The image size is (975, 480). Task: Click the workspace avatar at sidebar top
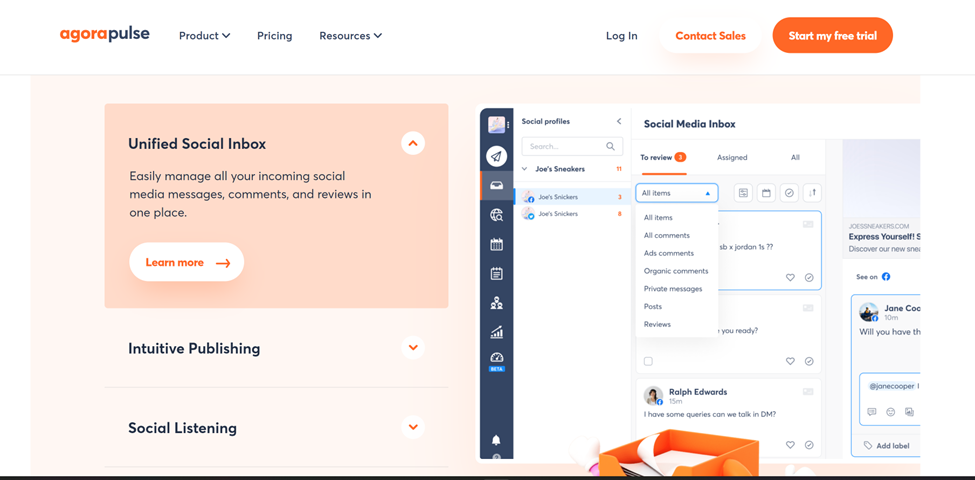pyautogui.click(x=496, y=124)
